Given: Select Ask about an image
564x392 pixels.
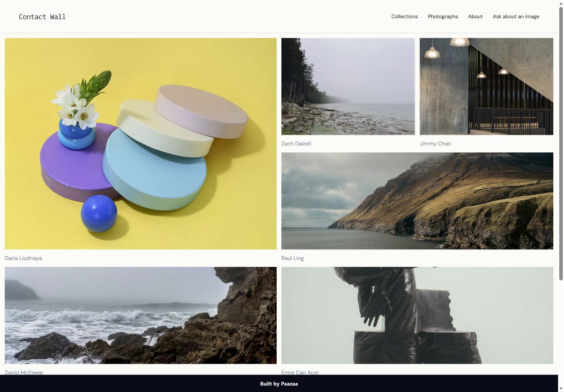Looking at the screenshot, I should pyautogui.click(x=516, y=17).
